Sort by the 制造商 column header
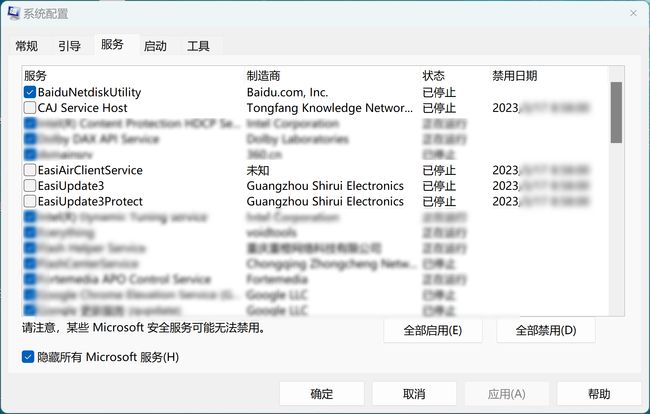 coord(263,76)
